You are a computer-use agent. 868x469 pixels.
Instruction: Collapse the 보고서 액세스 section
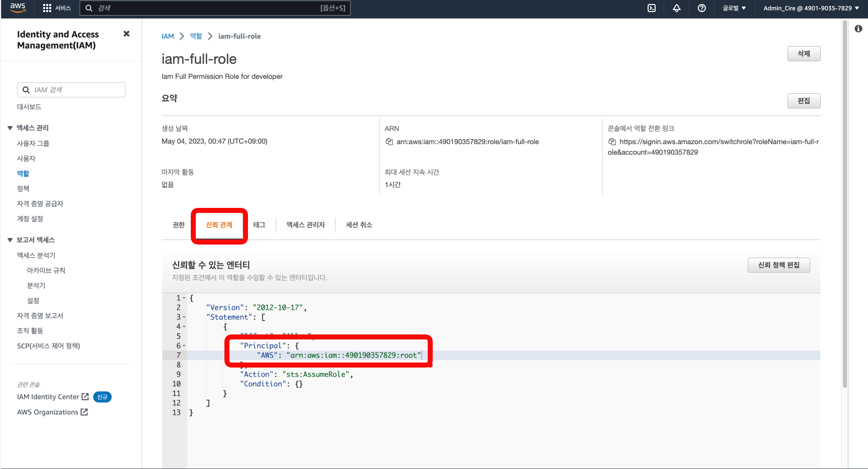tap(10, 240)
